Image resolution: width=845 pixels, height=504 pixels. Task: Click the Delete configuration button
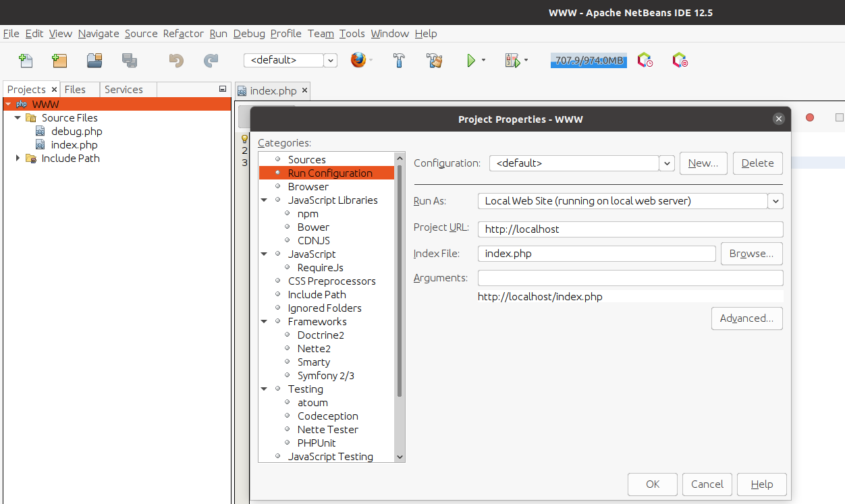pyautogui.click(x=758, y=163)
